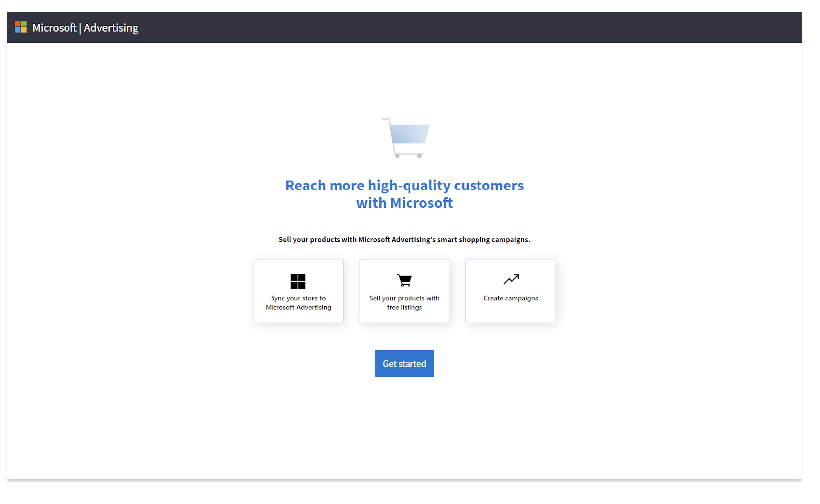Select the Sync your store card
Image resolution: width=820 pixels, height=504 pixels.
[x=298, y=291]
